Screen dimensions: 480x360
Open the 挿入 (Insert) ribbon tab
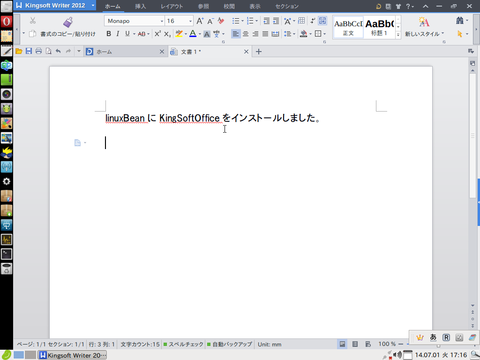pyautogui.click(x=140, y=6)
